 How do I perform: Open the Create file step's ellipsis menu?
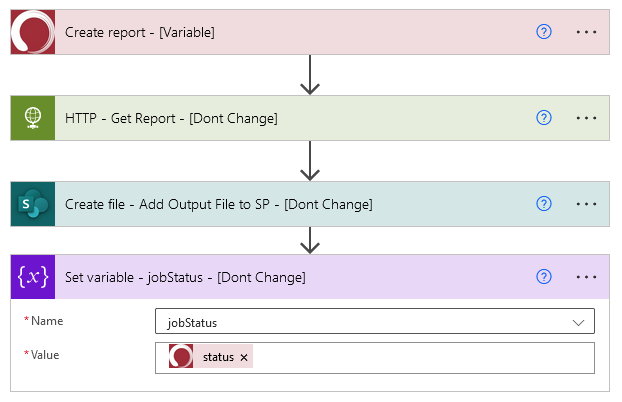click(587, 204)
